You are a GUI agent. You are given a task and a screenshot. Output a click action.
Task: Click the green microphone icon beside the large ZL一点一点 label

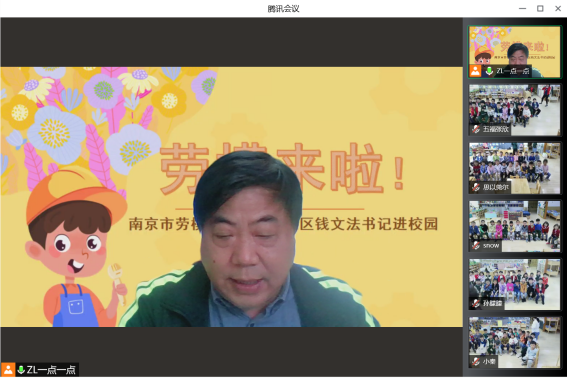coord(21,370)
